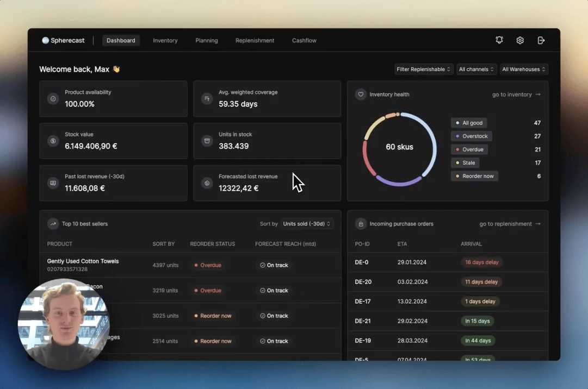Follow the go to inventory link
588x389 pixels.
click(516, 95)
